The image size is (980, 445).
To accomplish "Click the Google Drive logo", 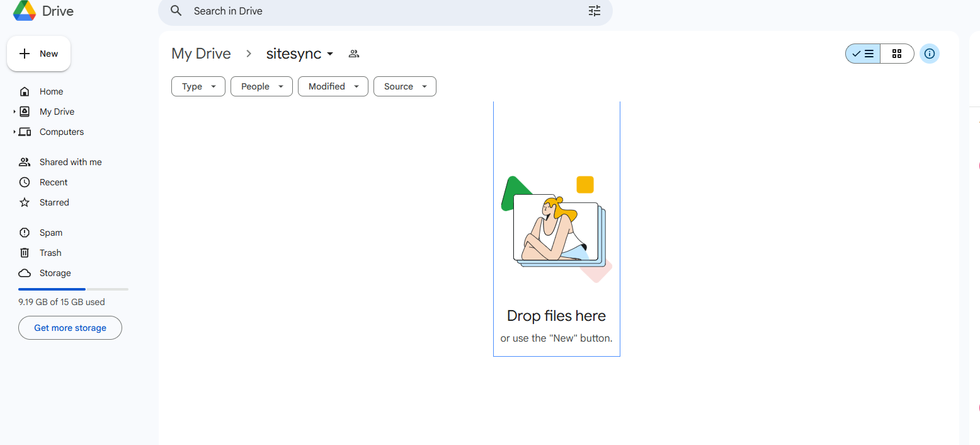I will click(x=25, y=11).
